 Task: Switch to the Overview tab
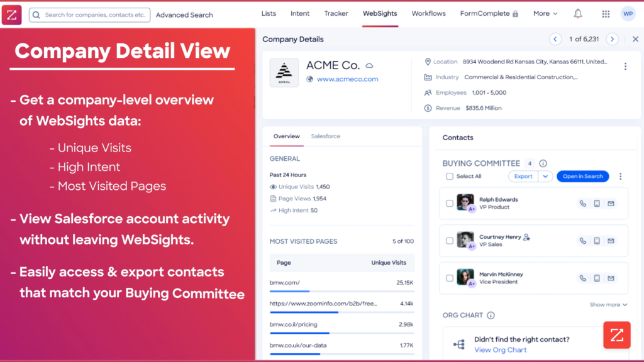[287, 136]
